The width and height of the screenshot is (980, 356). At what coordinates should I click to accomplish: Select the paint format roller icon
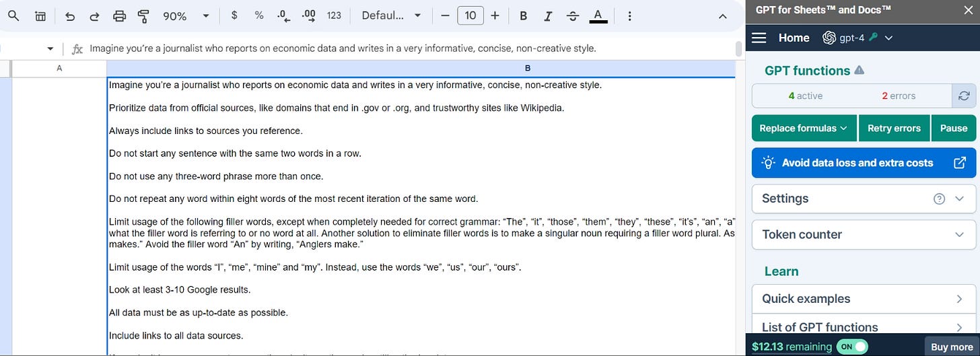coord(143,16)
